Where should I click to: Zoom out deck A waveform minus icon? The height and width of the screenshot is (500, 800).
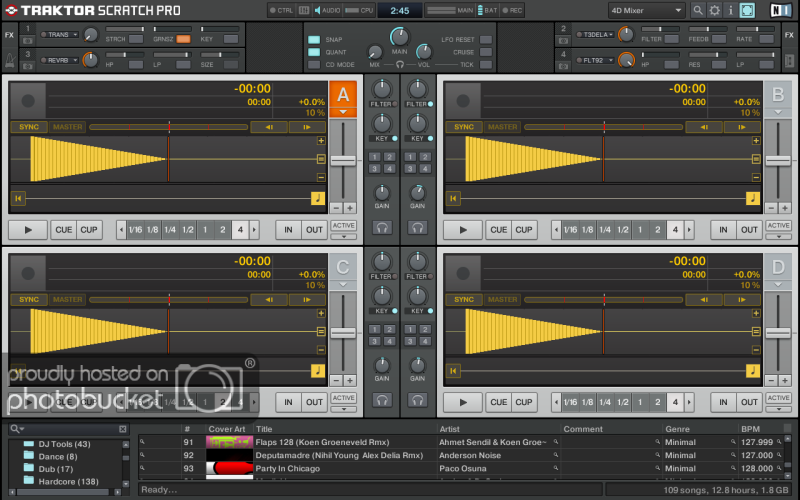click(321, 177)
